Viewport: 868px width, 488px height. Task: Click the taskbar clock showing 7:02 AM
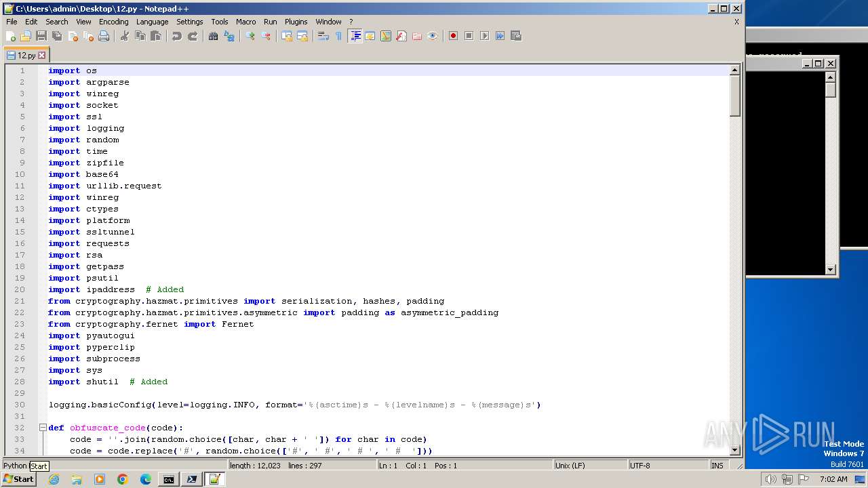tap(833, 479)
